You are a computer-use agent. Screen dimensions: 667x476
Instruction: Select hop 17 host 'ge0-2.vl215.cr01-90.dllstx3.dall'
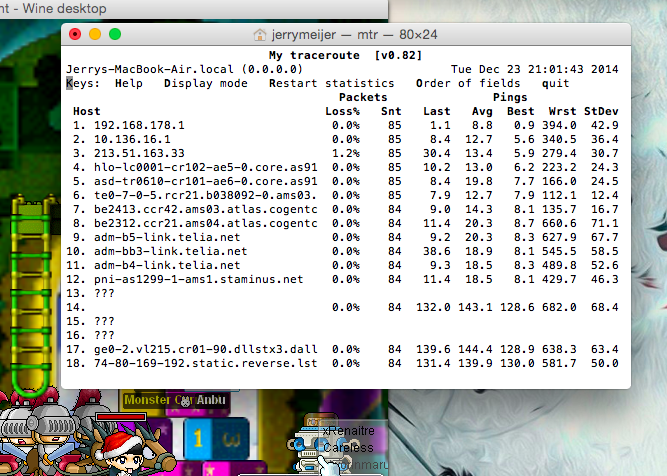205,350
